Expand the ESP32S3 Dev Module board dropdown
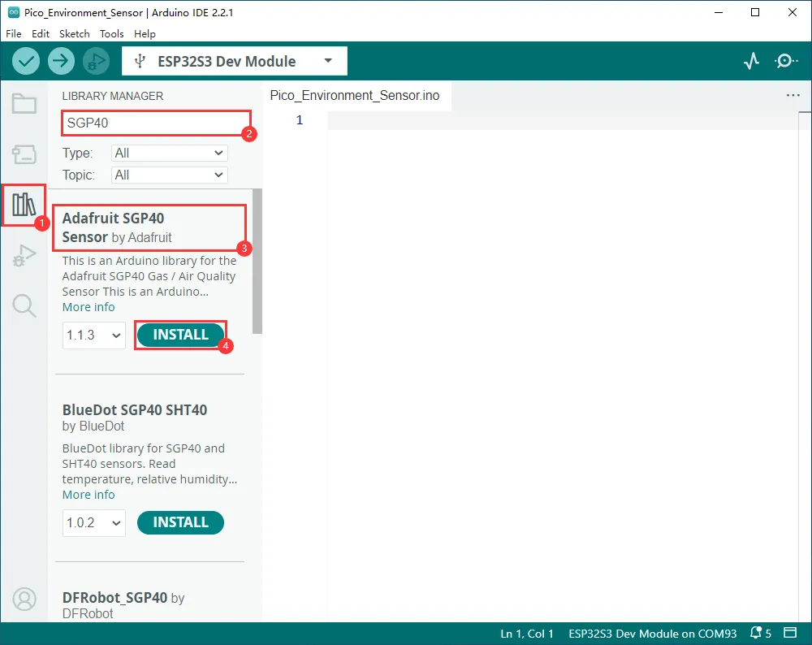The image size is (812, 645). pos(235,61)
